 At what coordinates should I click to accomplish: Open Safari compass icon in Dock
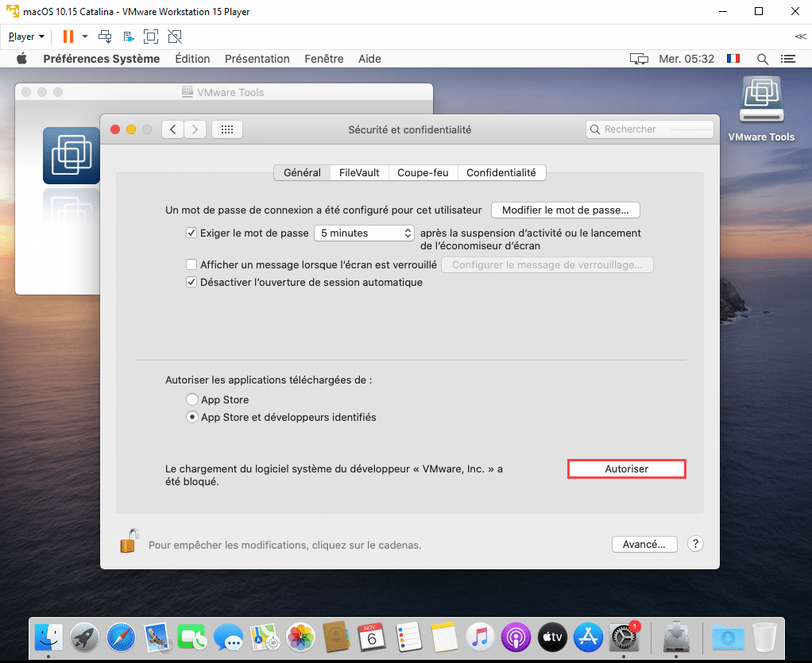121,637
